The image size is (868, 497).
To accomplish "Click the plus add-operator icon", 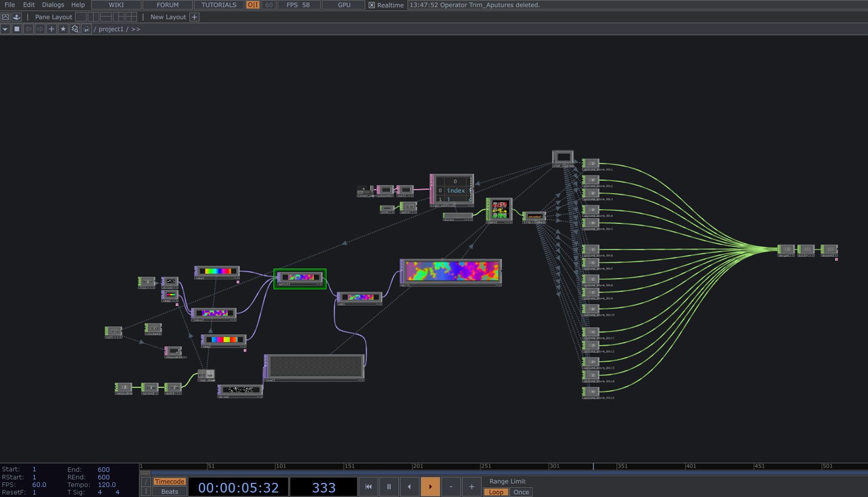I will tap(52, 29).
